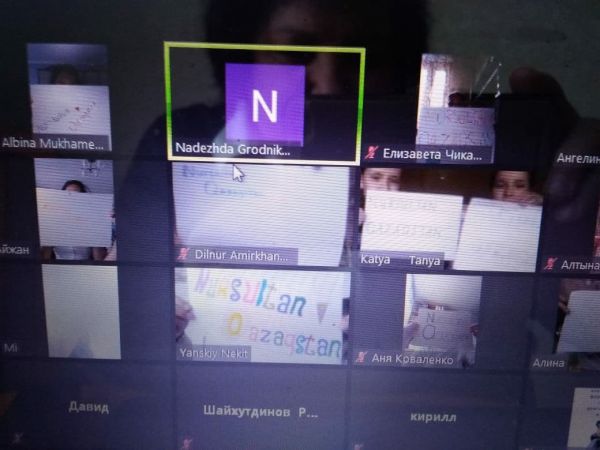Click the Давид participant tile
The height and width of the screenshot is (450, 600).
pyautogui.click(x=88, y=407)
